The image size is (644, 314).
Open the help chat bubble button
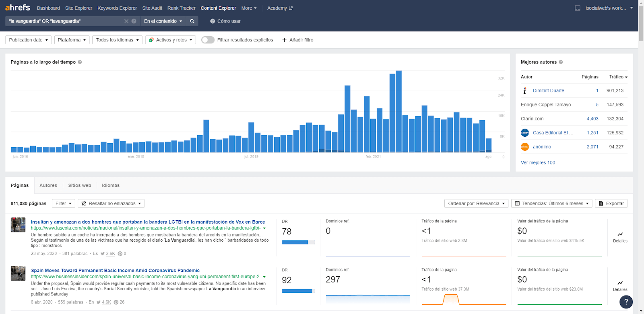[x=626, y=302]
